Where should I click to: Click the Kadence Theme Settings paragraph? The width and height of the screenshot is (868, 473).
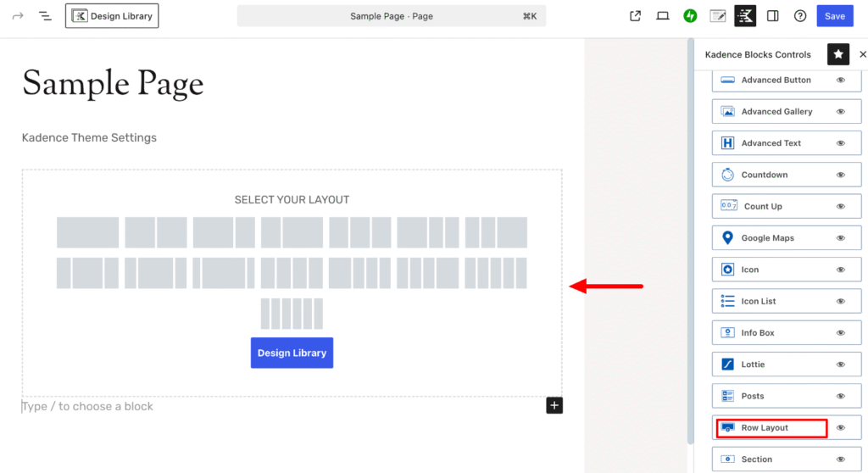(x=89, y=137)
